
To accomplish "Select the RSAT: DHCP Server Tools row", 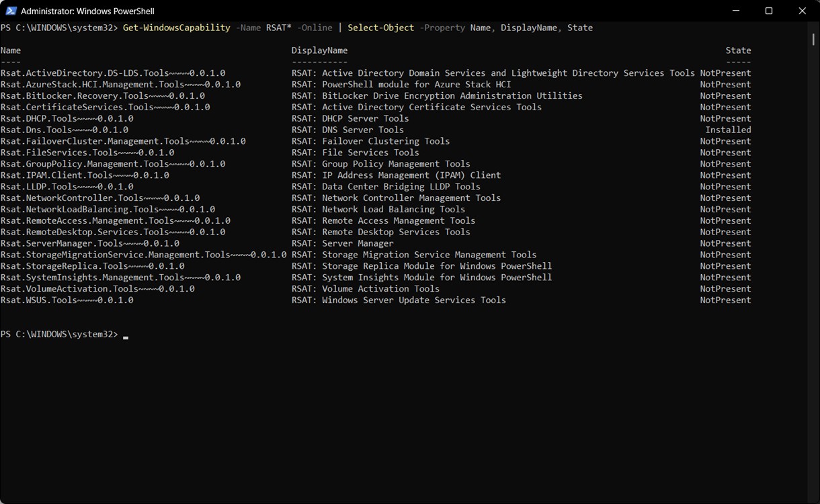I will coord(350,118).
